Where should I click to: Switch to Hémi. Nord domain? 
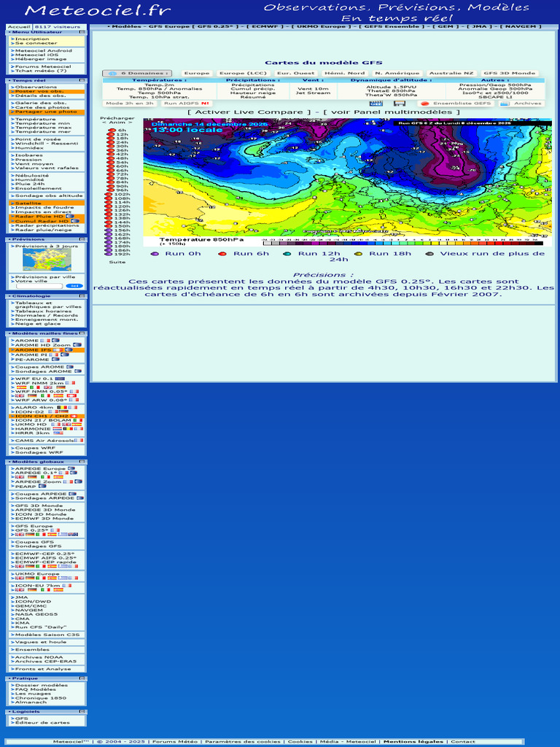pos(345,74)
